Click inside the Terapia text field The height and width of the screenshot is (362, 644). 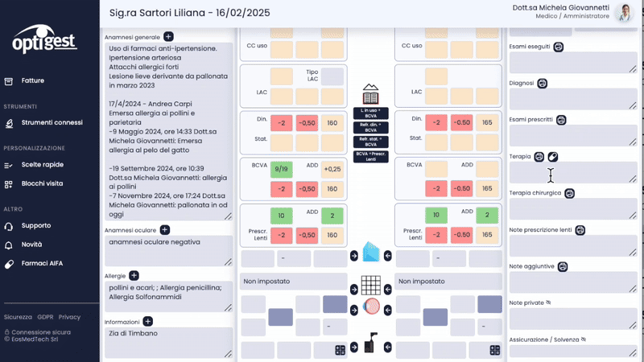pos(573,172)
